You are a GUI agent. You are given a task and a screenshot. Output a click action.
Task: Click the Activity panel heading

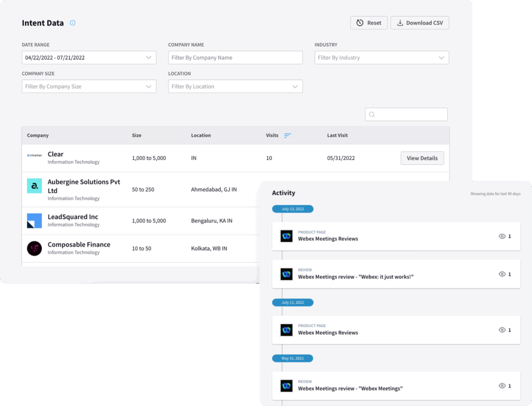click(284, 193)
